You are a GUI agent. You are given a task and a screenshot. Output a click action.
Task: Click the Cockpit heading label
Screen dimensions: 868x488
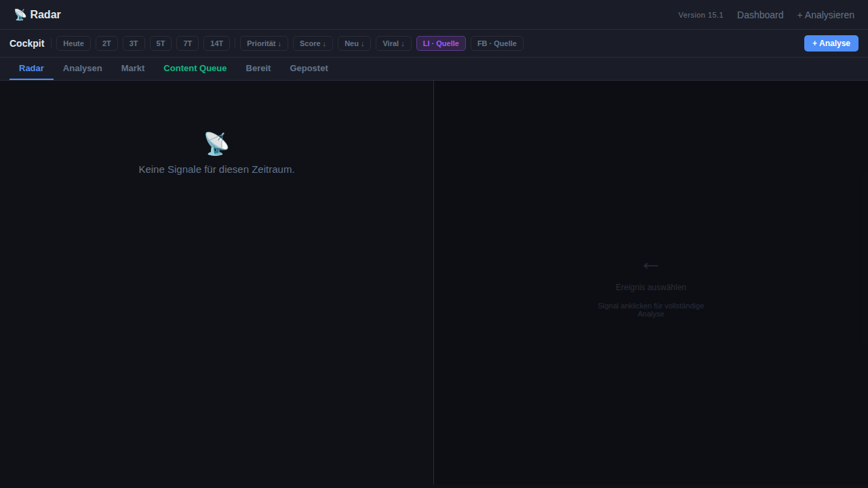pyautogui.click(x=27, y=43)
